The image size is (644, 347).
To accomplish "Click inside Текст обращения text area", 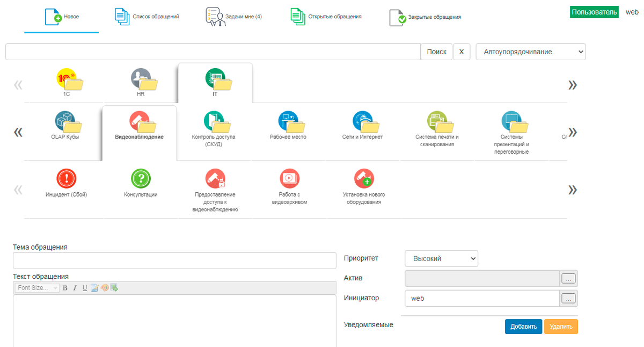I will 174,320.
